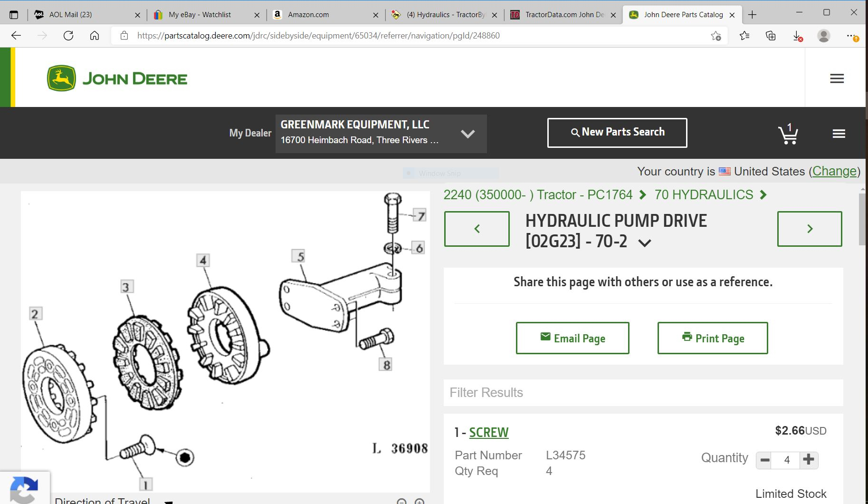
Task: Go to previous catalog page arrow
Action: (477, 229)
